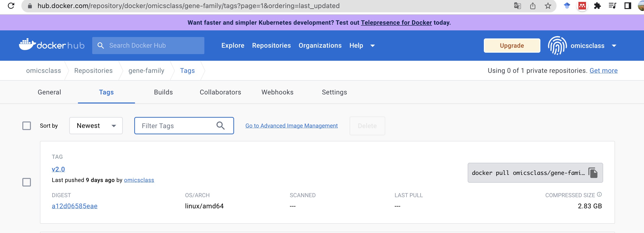Open the a12d06585eae digest link
Screen dimensions: 644x233
[x=75, y=206]
